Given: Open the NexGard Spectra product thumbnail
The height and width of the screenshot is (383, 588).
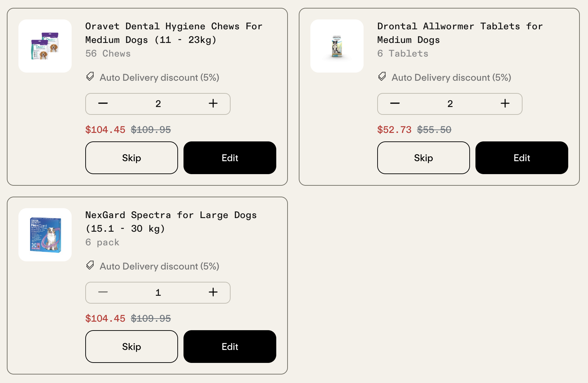Looking at the screenshot, I should click(x=45, y=235).
